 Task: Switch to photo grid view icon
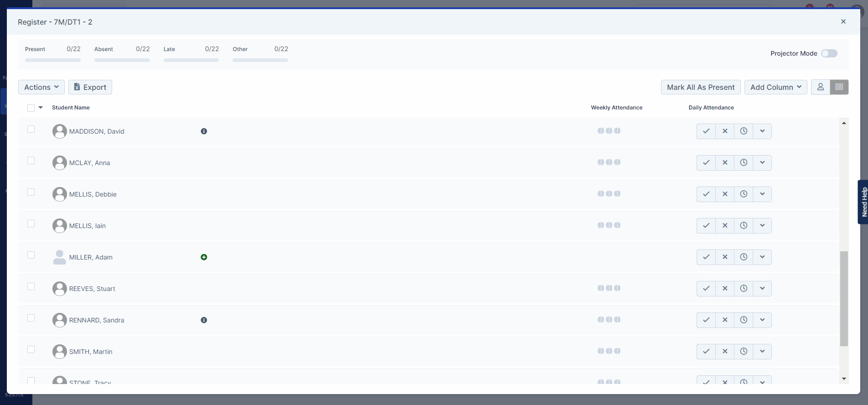(820, 87)
